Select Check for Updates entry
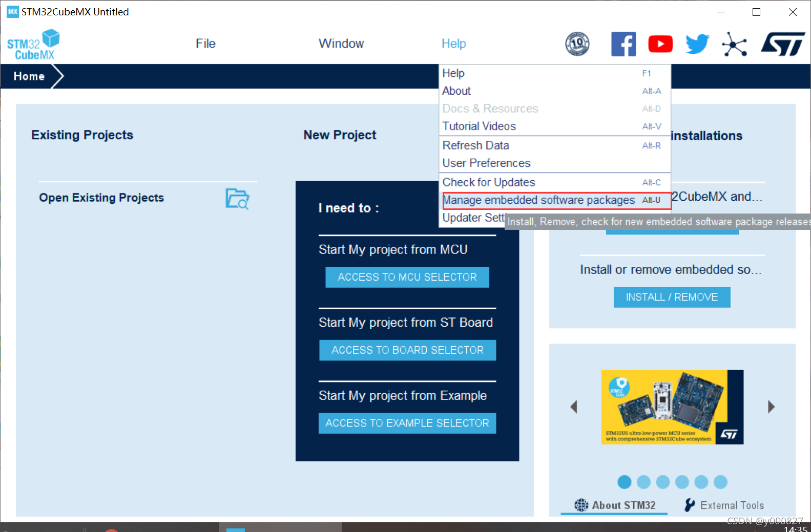This screenshot has height=532, width=811. point(555,182)
